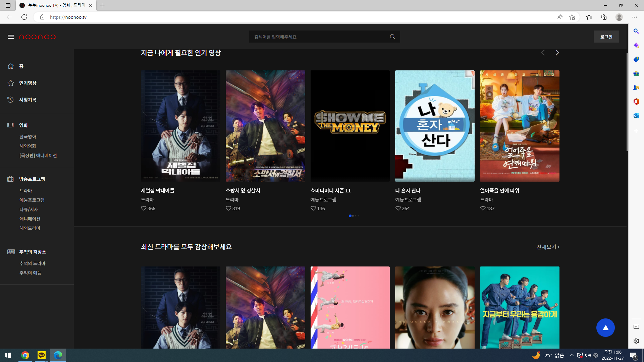
Task: Open 쇼미더머니 시즌 11 poster thumbnail
Action: coord(350,126)
